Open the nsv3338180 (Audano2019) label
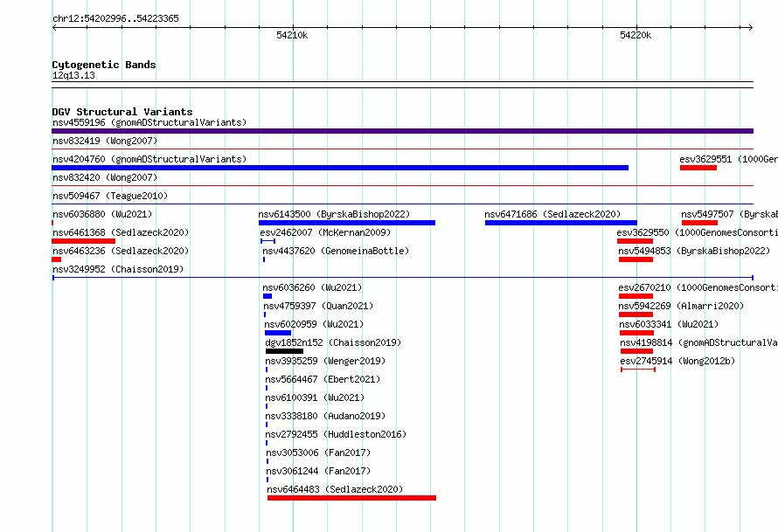This screenshot has height=532, width=778. tap(325, 416)
